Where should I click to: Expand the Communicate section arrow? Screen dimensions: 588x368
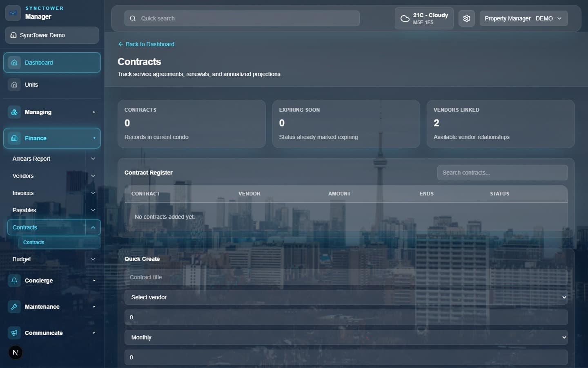(94, 333)
